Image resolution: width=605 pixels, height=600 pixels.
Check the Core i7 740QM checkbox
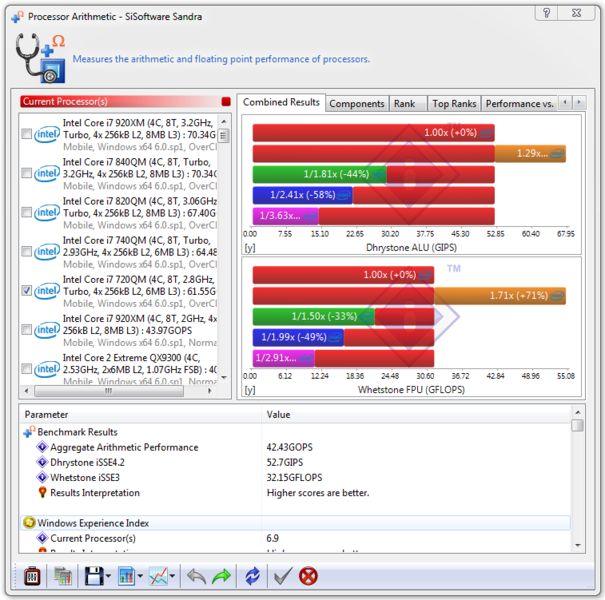26,252
